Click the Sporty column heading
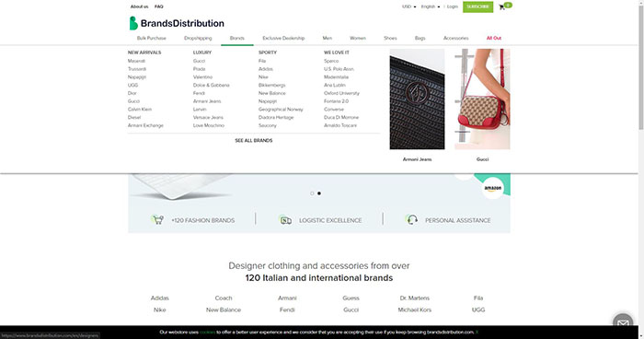Screen dimensions: 644x339 coord(268,53)
